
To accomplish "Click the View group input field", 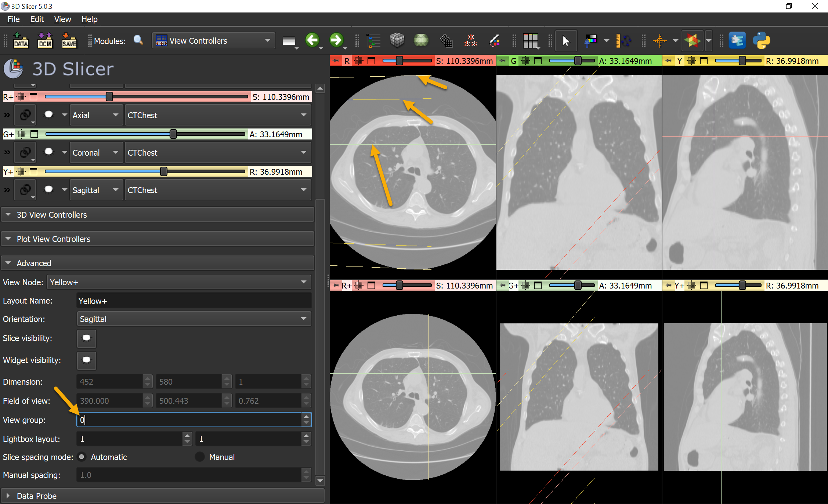I will tap(189, 420).
